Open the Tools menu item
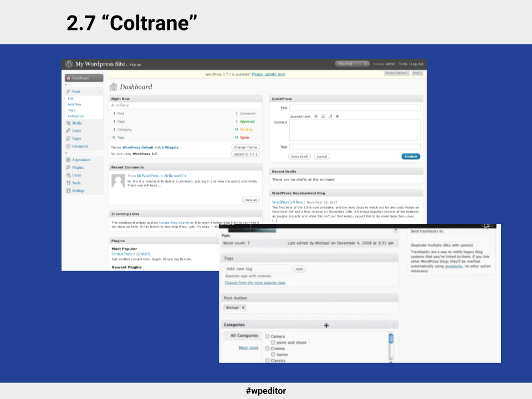 point(76,183)
